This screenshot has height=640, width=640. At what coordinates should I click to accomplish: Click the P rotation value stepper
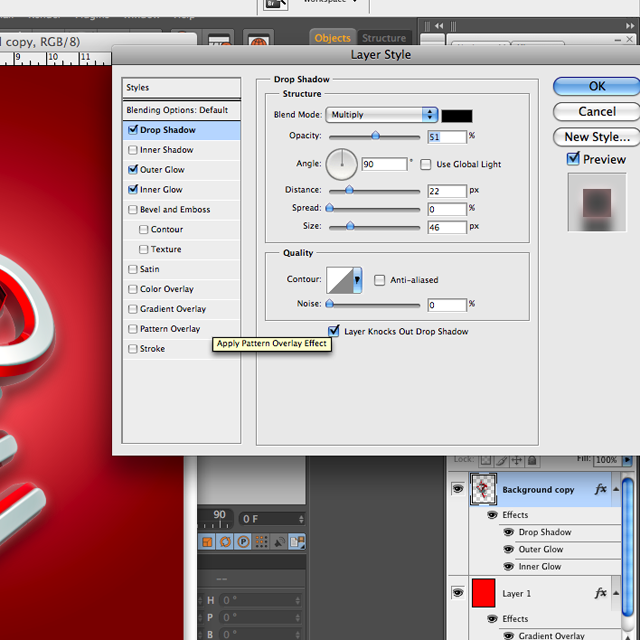(298, 618)
